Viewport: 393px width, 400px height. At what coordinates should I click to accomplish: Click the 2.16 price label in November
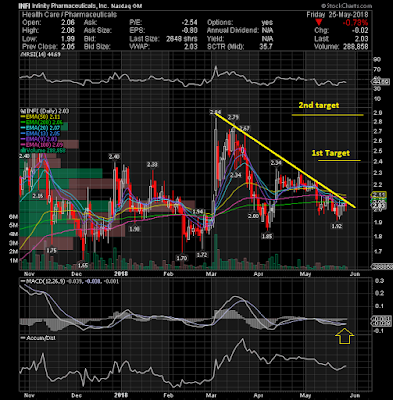coord(38,196)
